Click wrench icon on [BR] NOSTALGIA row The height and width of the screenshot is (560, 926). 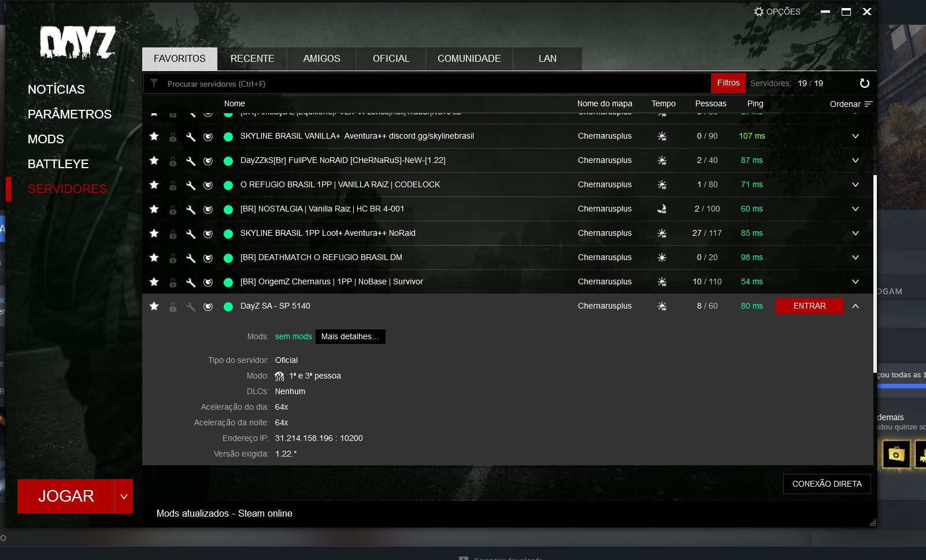tap(191, 210)
